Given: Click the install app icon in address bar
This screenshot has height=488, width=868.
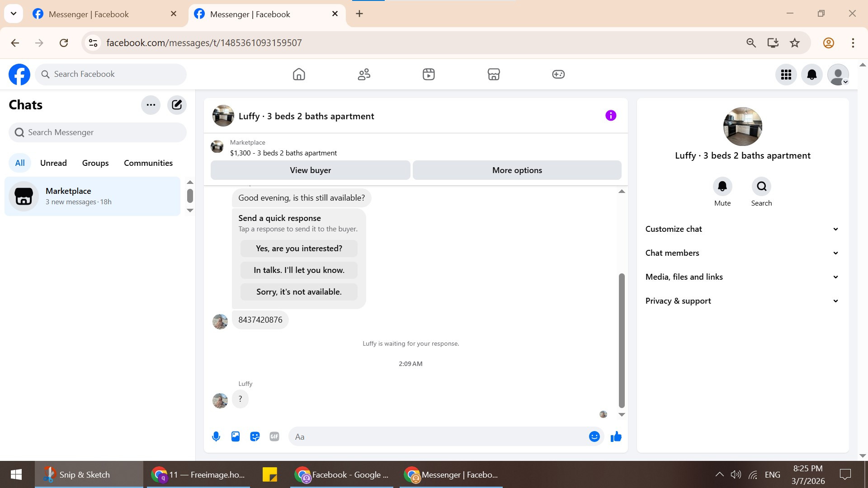Looking at the screenshot, I should 773,43.
